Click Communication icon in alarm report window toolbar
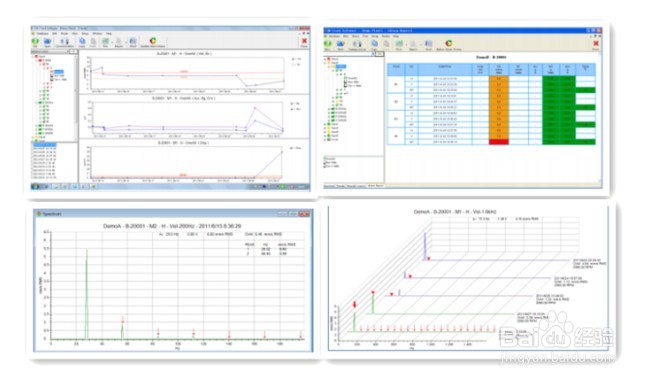 coord(357,44)
